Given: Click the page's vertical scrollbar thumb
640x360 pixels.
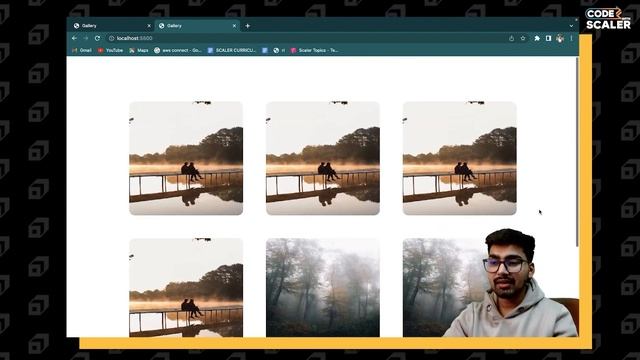Looking at the screenshot, I should click(x=577, y=152).
